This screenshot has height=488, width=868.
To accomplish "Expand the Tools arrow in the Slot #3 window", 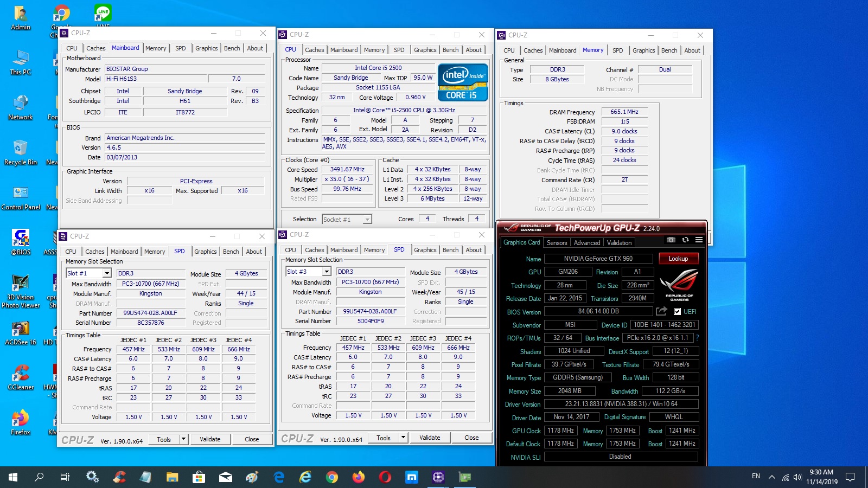I will click(x=403, y=438).
